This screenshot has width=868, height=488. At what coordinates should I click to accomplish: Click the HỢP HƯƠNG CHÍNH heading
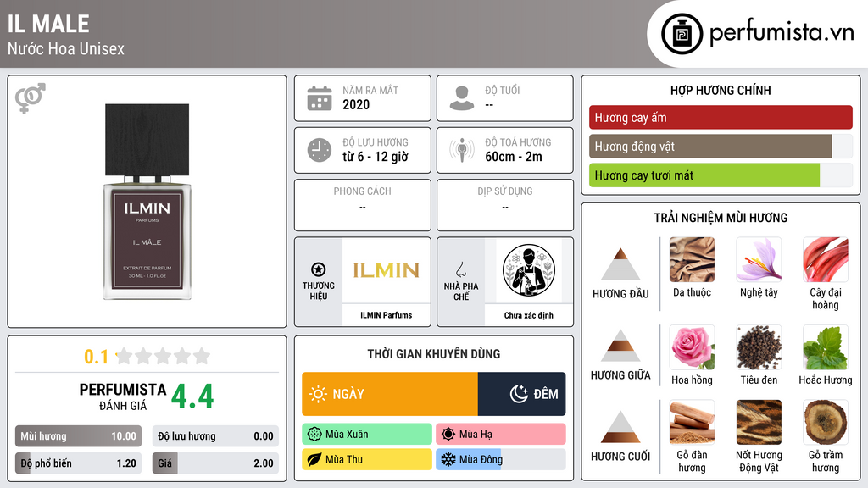[721, 90]
